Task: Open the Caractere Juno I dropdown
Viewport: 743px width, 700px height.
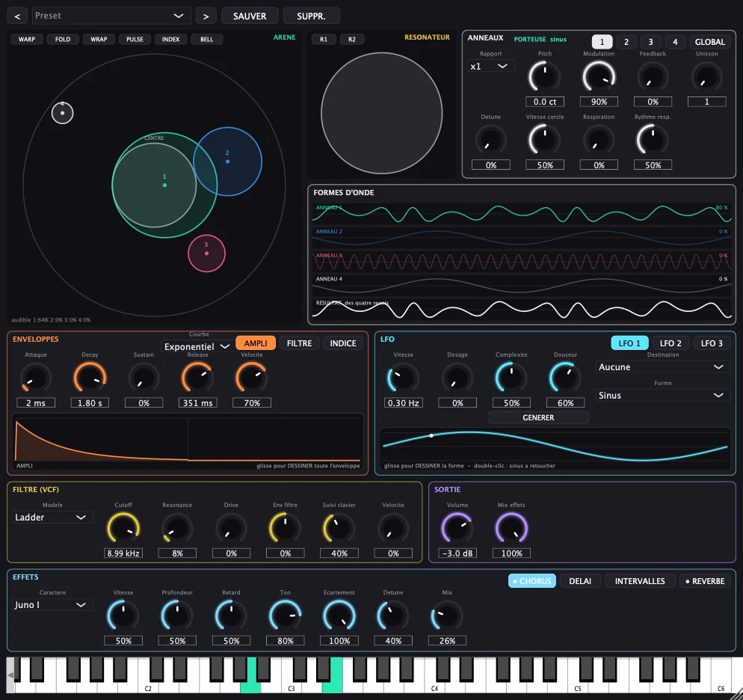Action: (51, 605)
